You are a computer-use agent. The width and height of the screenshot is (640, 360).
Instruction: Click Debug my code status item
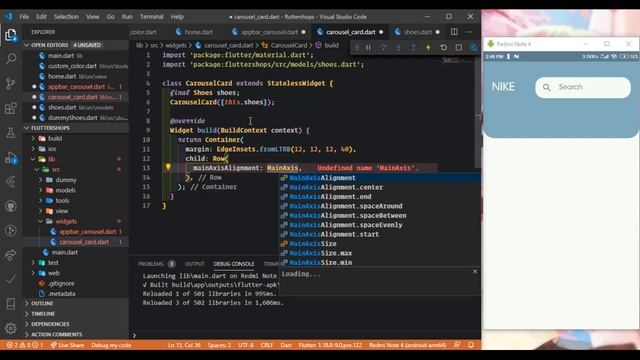(x=111, y=345)
